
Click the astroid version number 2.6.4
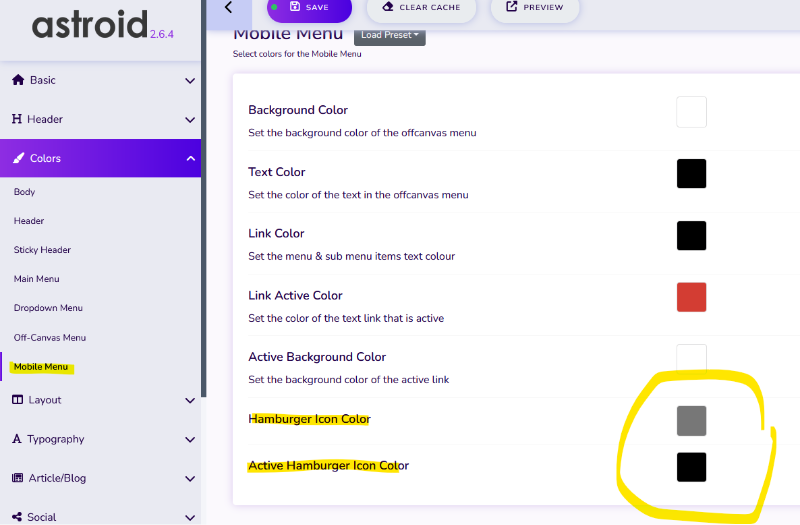pos(162,34)
